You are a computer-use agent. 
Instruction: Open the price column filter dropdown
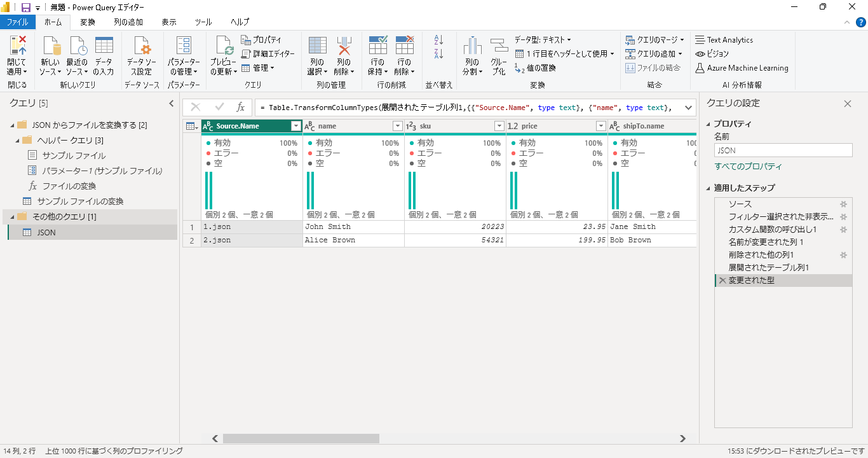tap(601, 126)
